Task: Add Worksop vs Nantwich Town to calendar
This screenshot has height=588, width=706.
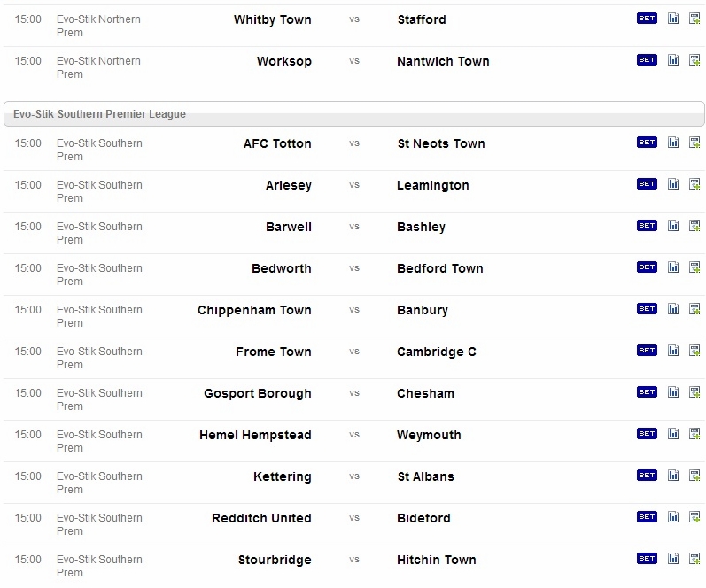Action: 694,60
